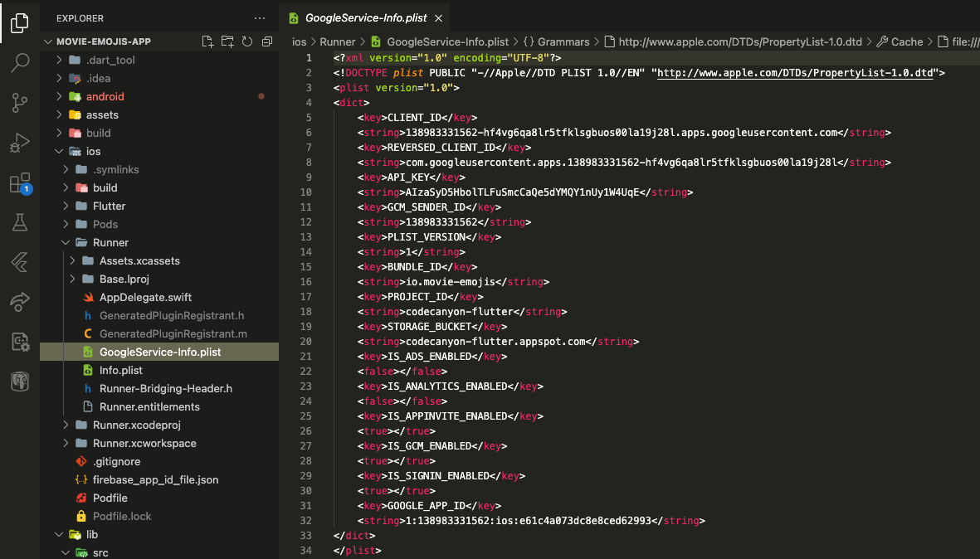Select the GoogleService-Info.plist editor tab
Image resolution: width=980 pixels, height=559 pixels.
click(x=366, y=18)
